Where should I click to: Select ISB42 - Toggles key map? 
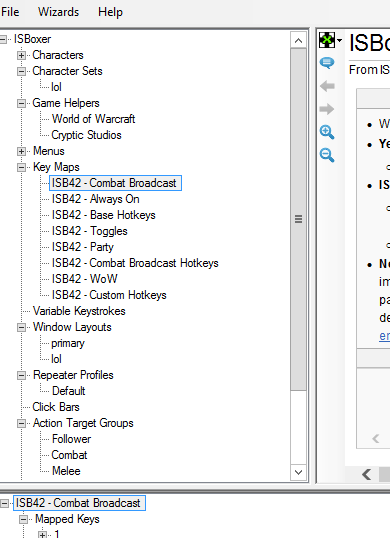pyautogui.click(x=90, y=231)
